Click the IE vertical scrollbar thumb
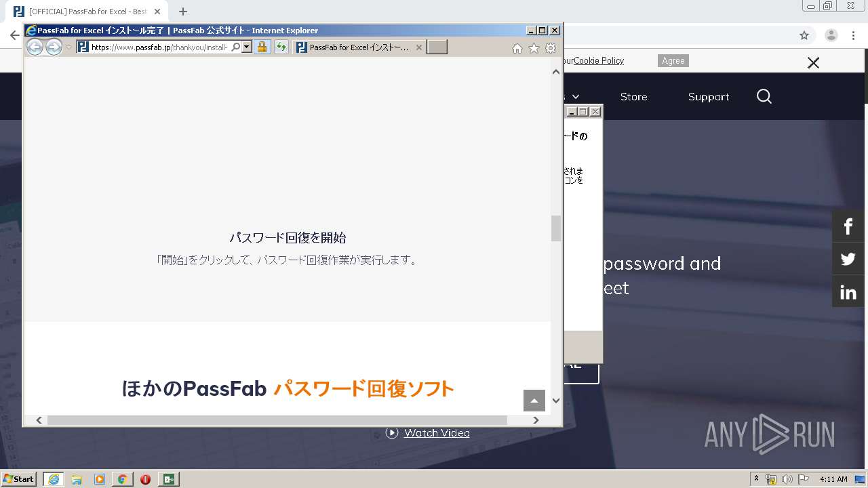Viewport: 868px width, 488px height. pyautogui.click(x=556, y=228)
